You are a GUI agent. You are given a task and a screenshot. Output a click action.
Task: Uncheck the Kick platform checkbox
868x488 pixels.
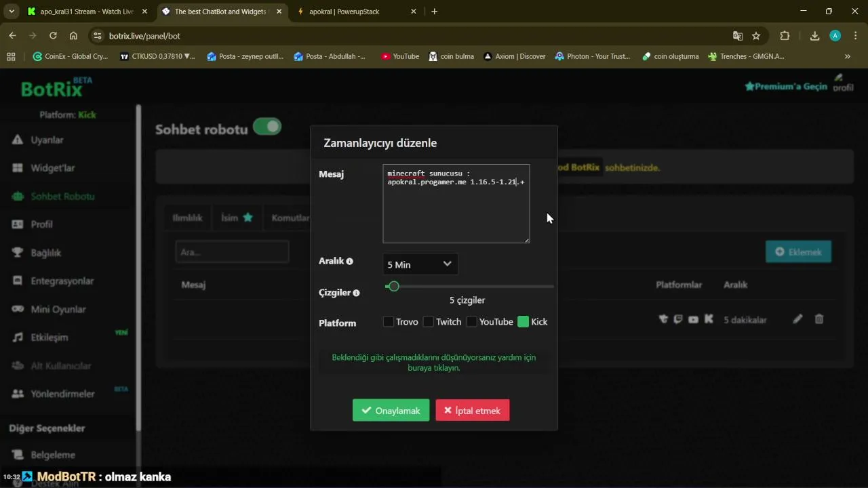523,322
